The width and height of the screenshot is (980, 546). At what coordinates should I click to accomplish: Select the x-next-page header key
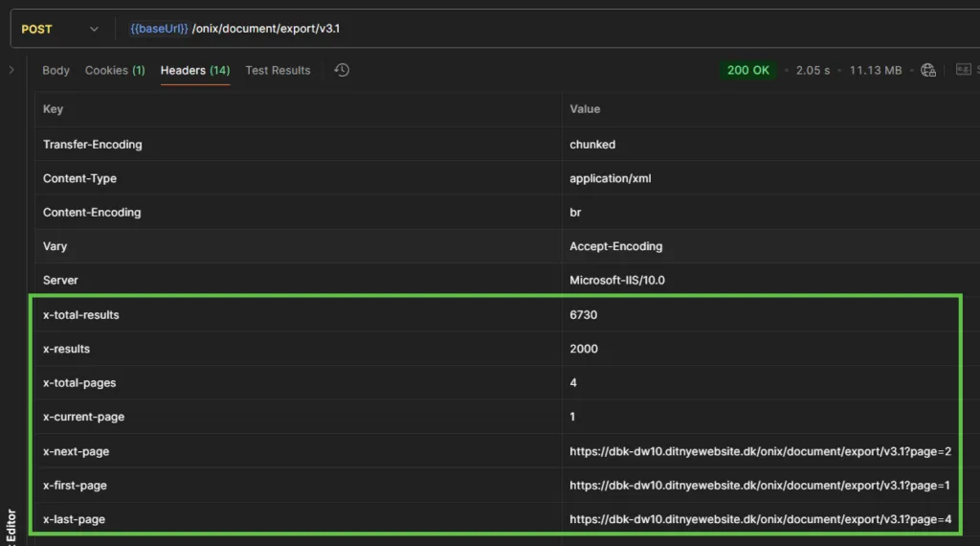tap(76, 451)
